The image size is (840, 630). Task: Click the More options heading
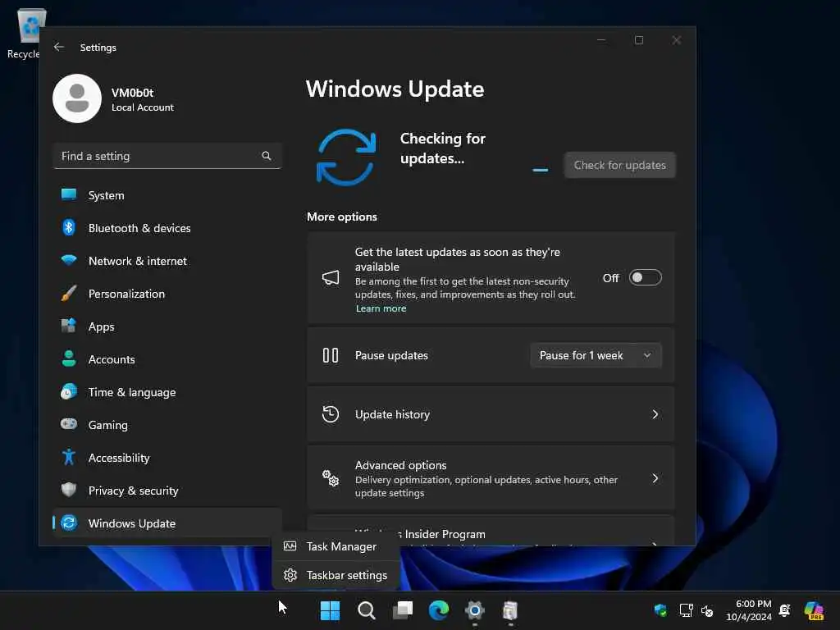click(x=342, y=217)
